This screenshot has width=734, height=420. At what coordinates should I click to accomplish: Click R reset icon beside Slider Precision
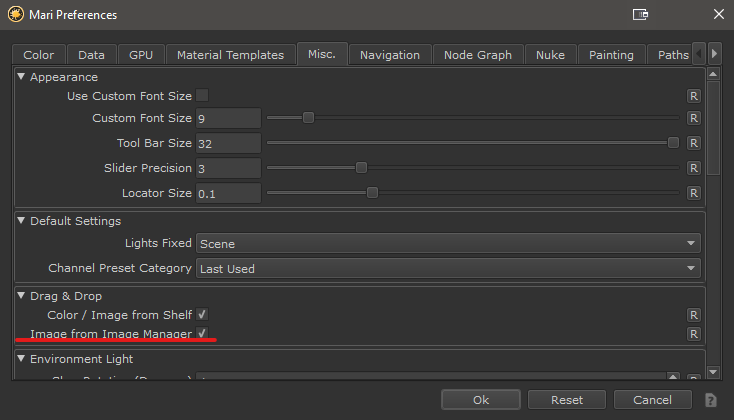coord(693,168)
